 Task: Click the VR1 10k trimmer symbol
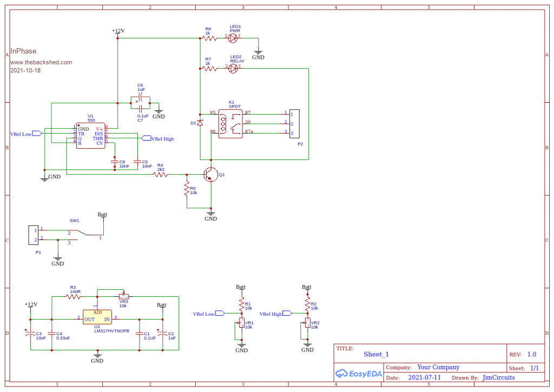(242, 323)
